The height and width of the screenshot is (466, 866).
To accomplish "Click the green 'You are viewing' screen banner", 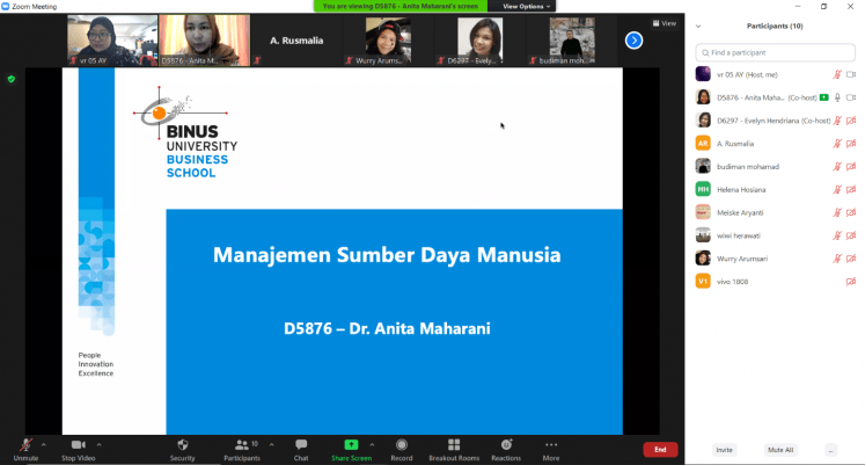I will (400, 6).
